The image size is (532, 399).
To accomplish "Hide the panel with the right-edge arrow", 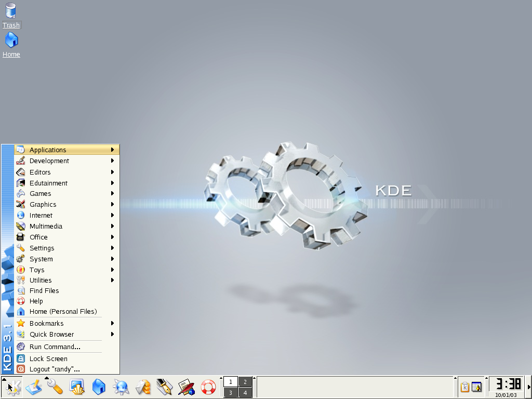I will (529, 387).
